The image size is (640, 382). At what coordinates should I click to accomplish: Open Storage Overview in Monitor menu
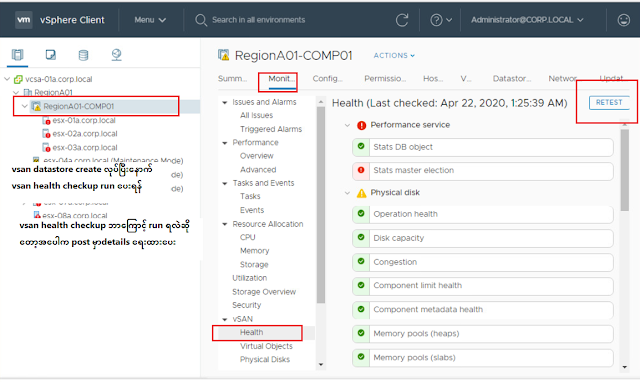(264, 292)
